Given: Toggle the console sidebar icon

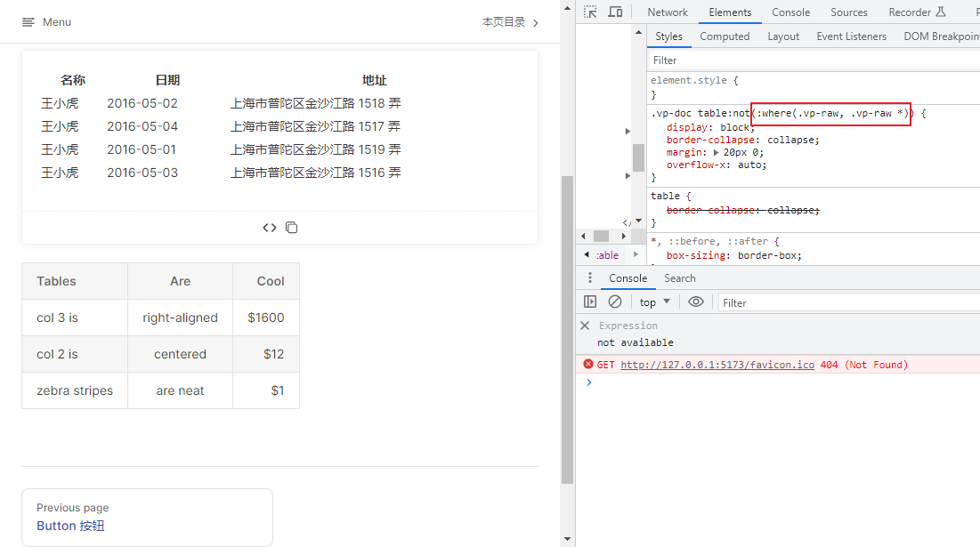Looking at the screenshot, I should [590, 302].
